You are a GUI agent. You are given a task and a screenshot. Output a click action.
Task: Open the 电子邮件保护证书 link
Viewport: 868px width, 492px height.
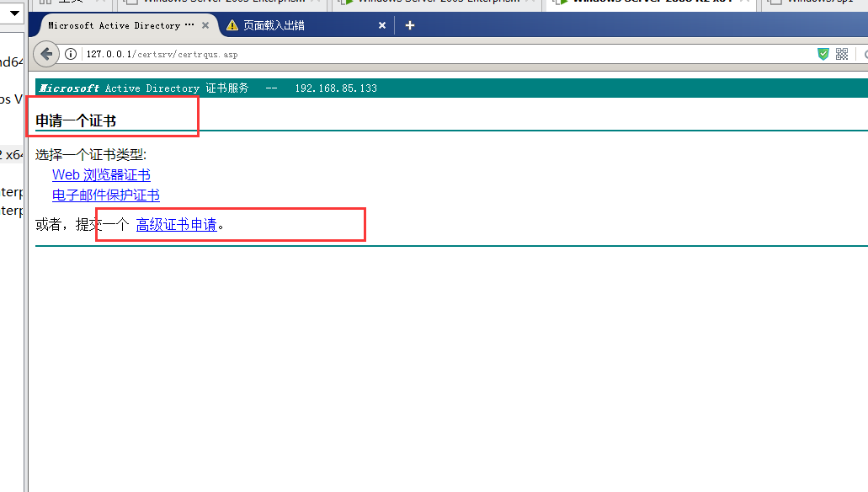click(x=105, y=194)
